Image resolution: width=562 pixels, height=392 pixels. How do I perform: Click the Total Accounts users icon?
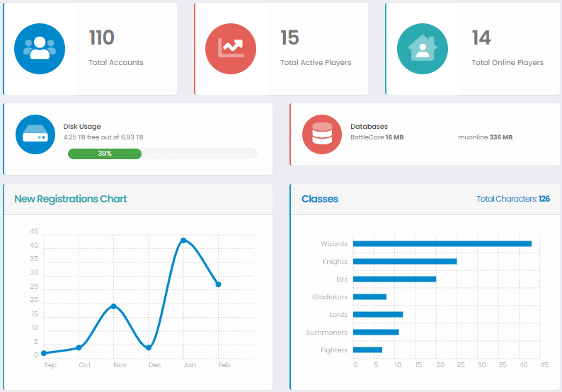(40, 49)
